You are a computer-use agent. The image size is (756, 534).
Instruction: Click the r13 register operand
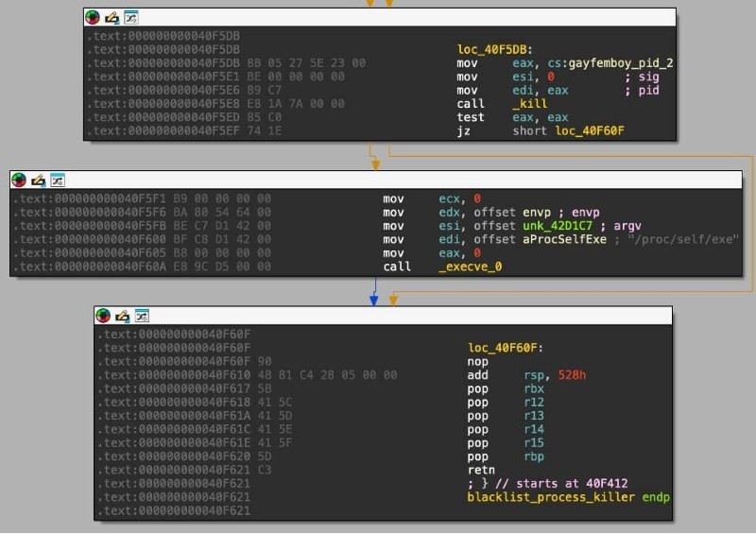point(534,415)
